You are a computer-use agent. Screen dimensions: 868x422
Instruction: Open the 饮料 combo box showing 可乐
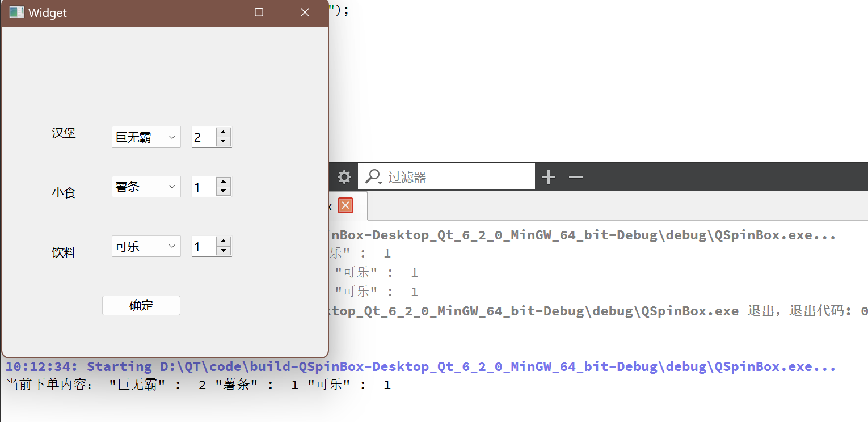pos(146,246)
